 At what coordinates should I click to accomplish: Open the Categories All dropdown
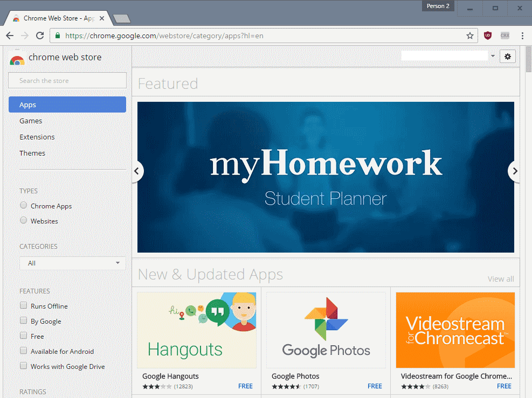(73, 263)
